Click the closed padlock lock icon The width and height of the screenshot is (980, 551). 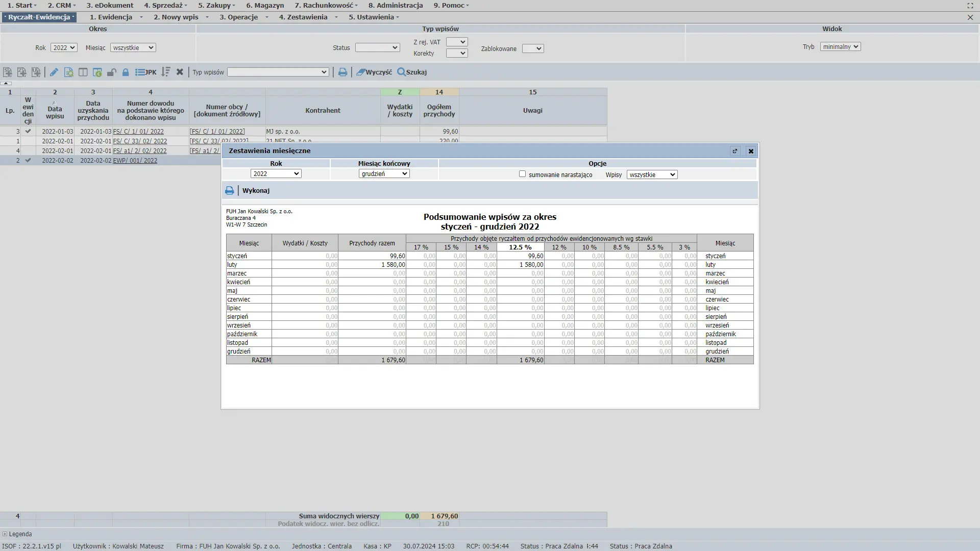pos(126,72)
